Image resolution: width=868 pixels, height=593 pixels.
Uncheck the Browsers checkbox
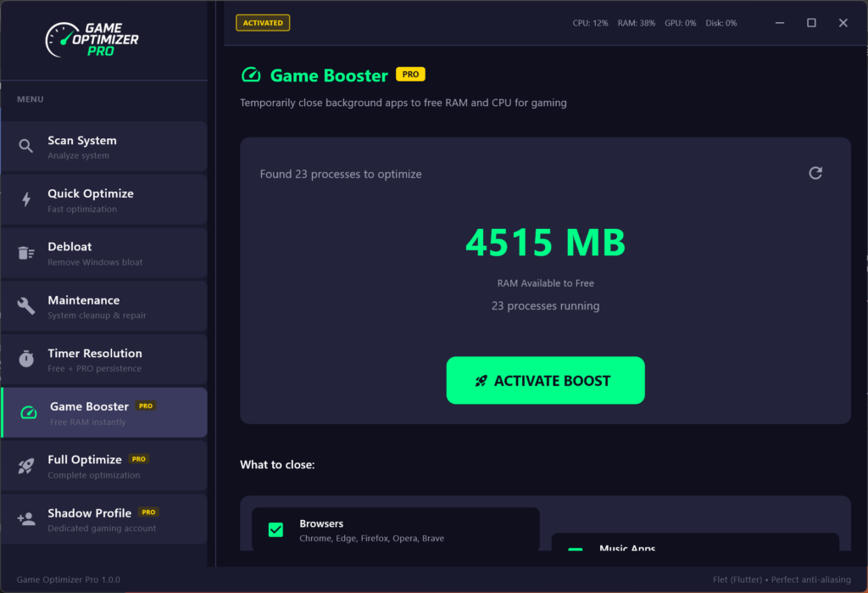[275, 530]
